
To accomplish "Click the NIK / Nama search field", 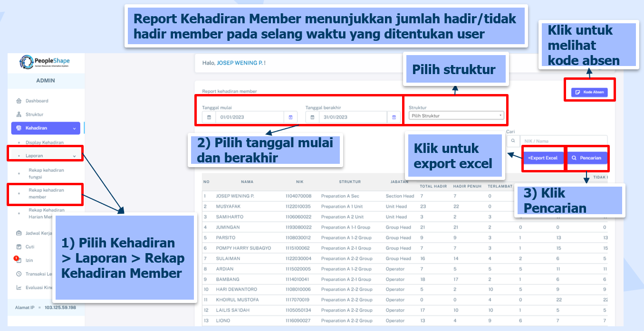I will 563,141.
